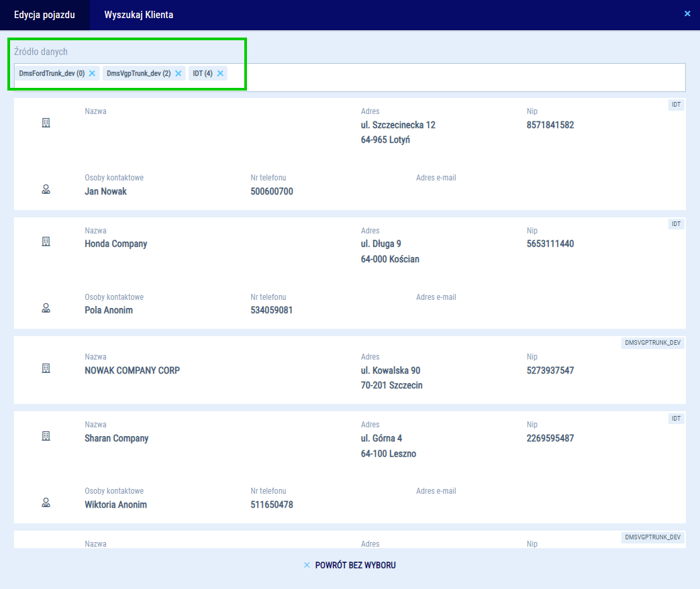Click the person icon next to Wiktoria Anonim
This screenshot has width=700, height=589.
[x=46, y=502]
